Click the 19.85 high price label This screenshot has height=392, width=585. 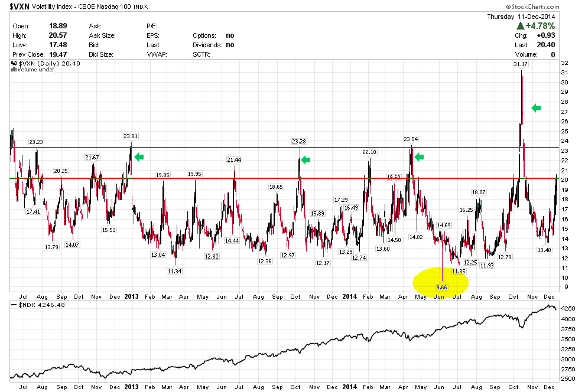click(x=162, y=175)
